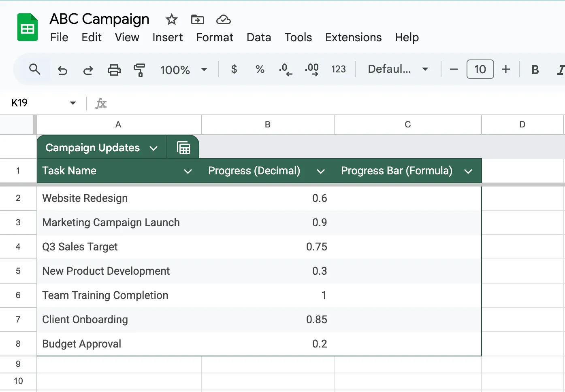This screenshot has width=565, height=392.
Task: Open the Tools menu
Action: [298, 37]
